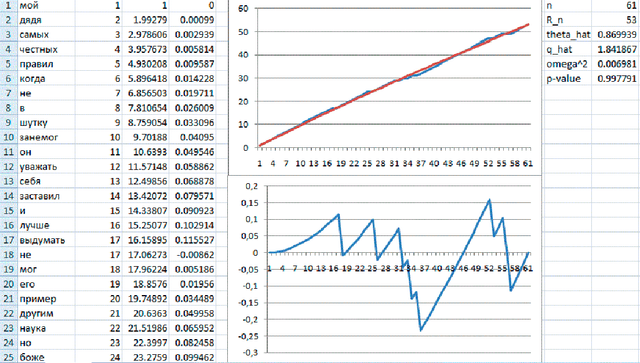
Task: Click cell containing 0.102914
Action: (x=192, y=225)
